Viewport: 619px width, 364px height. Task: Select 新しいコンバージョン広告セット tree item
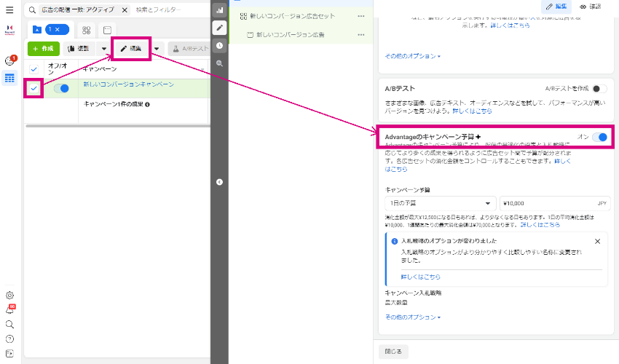[x=292, y=16]
